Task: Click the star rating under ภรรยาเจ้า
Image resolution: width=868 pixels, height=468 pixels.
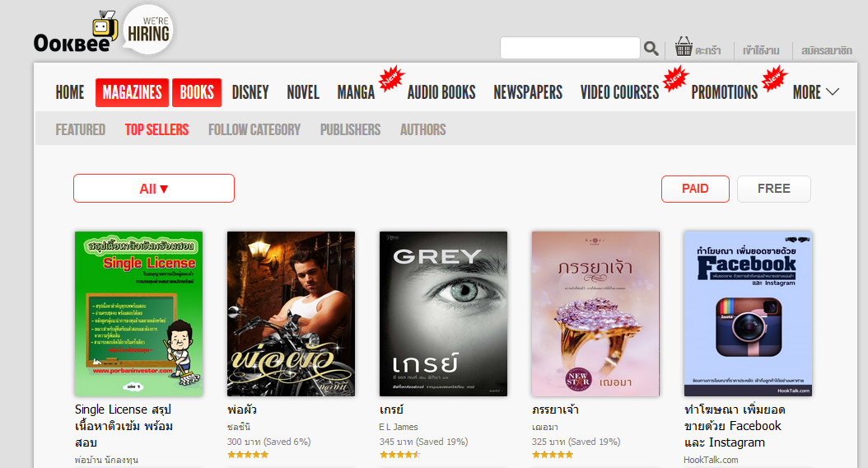Action: pos(553,455)
